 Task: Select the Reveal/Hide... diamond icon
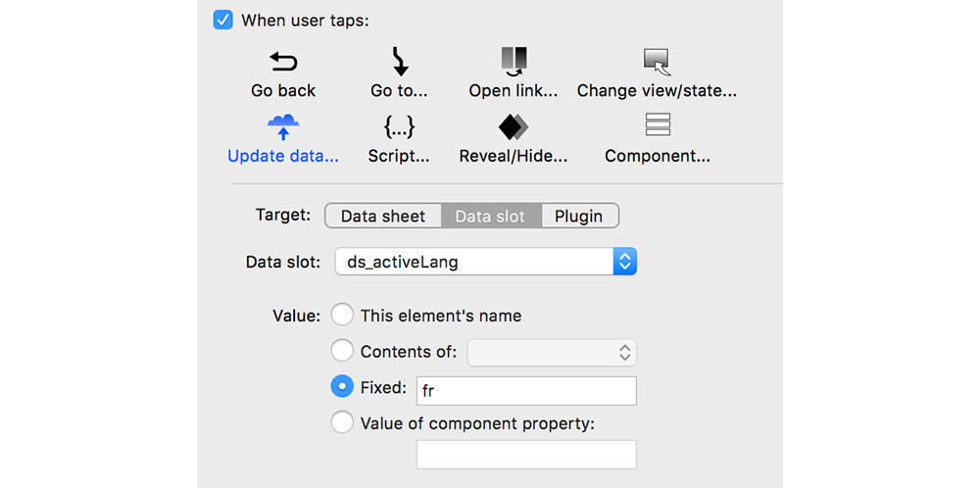click(x=514, y=126)
